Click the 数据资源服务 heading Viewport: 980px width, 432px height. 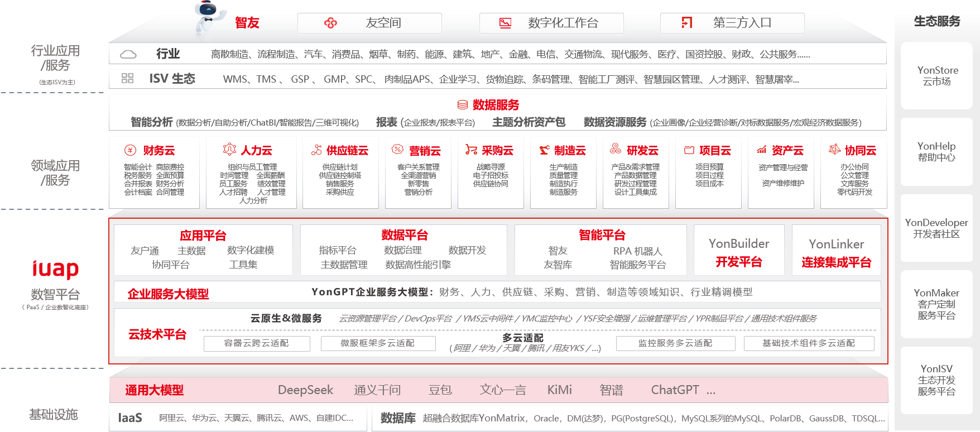pos(615,122)
